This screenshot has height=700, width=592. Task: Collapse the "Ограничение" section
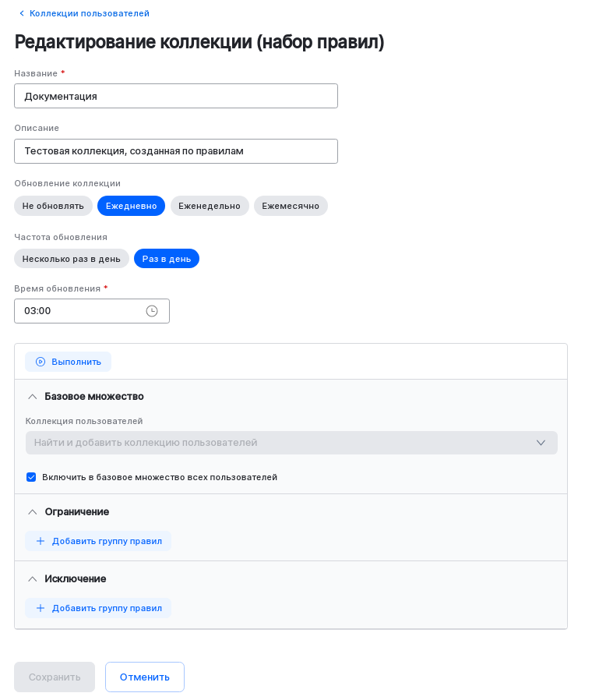point(32,511)
